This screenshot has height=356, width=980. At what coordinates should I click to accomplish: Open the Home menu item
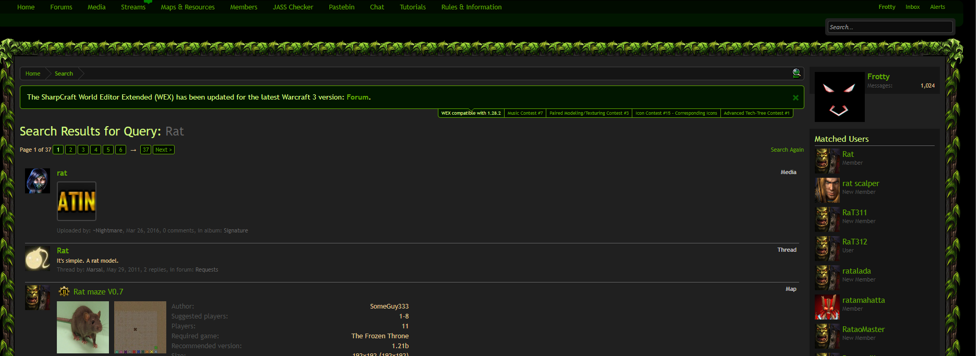[26, 7]
